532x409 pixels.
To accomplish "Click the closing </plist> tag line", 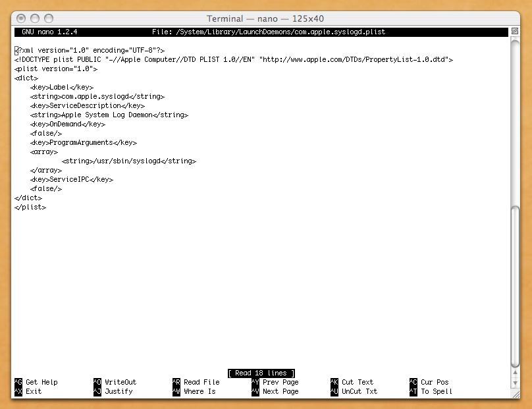I will [x=30, y=207].
